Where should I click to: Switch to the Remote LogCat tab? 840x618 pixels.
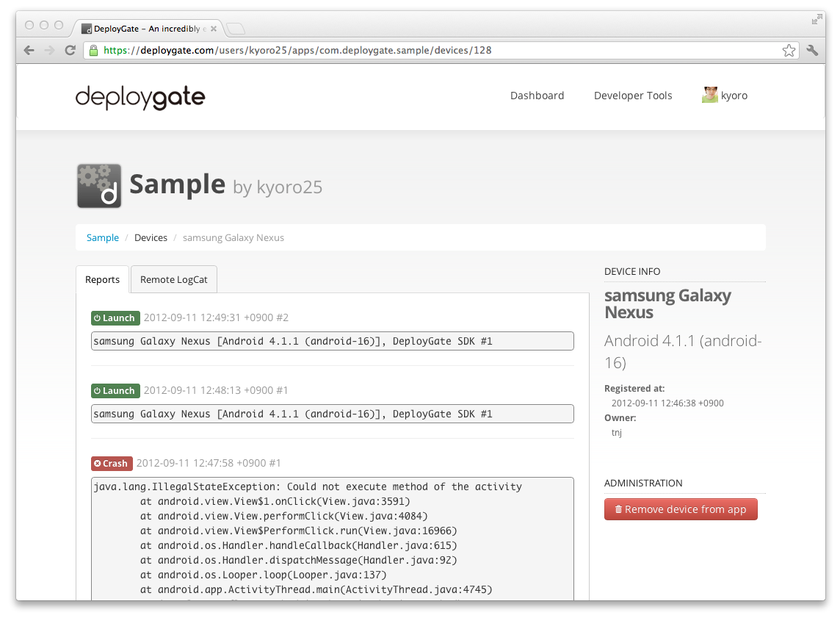(x=174, y=279)
